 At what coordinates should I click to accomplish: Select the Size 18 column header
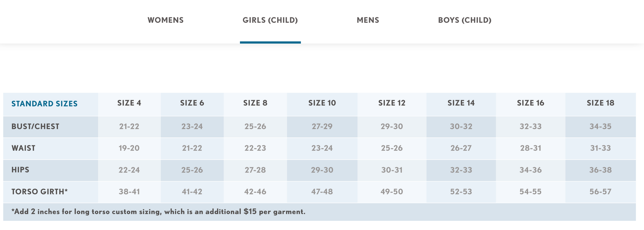[x=600, y=103]
